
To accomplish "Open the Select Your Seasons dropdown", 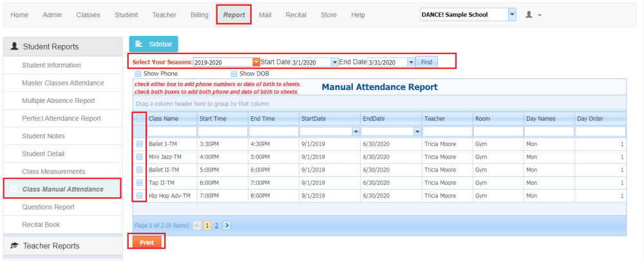I will pyautogui.click(x=256, y=62).
